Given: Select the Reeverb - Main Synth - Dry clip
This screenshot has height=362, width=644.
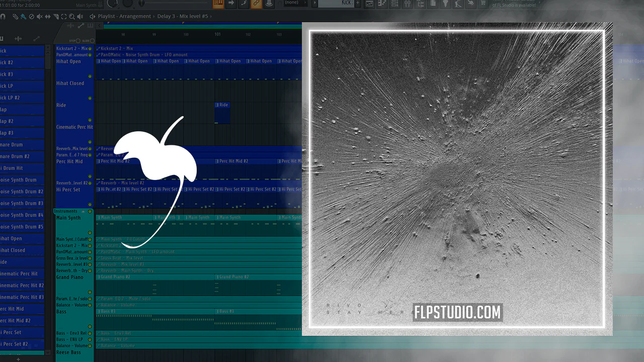Looking at the screenshot, I should 199,270.
